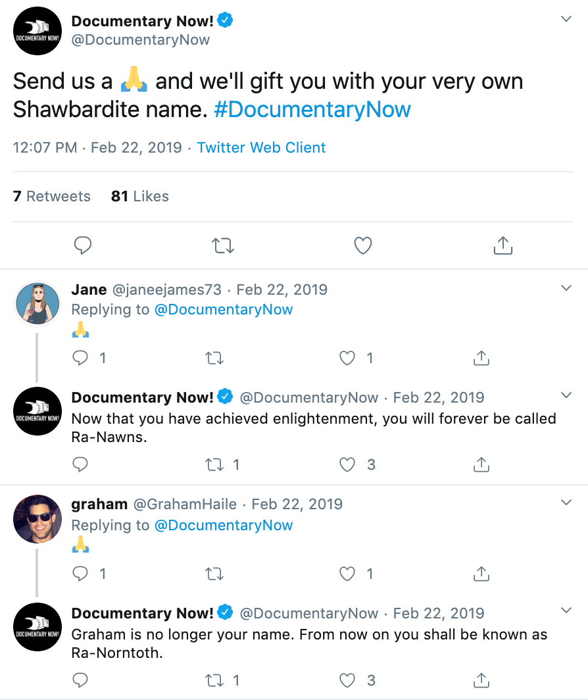Retweet the Ra-Nawns reply tweet
Screen dimensions: 588x700
pyautogui.click(x=214, y=464)
